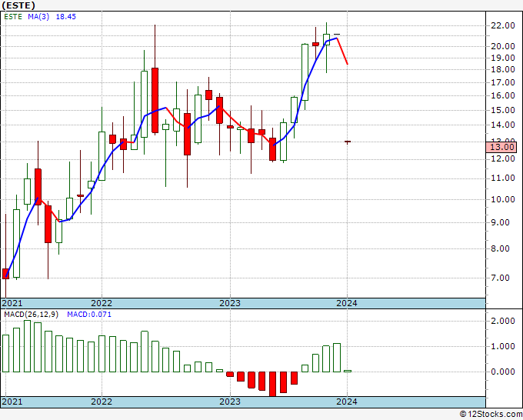This screenshot has height=420, width=523.
Task: Click the 11.00 price axis label
Action: 503,178
